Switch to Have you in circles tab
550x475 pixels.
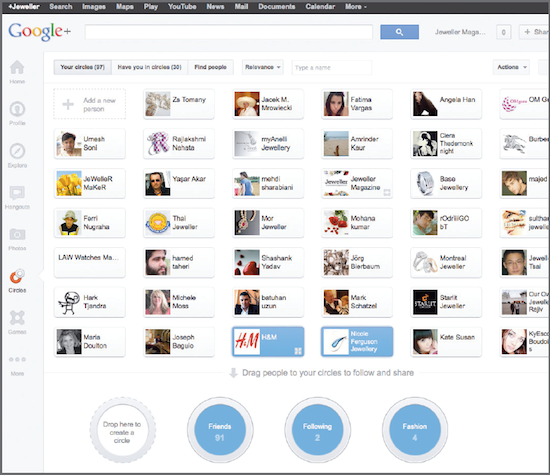tap(149, 67)
